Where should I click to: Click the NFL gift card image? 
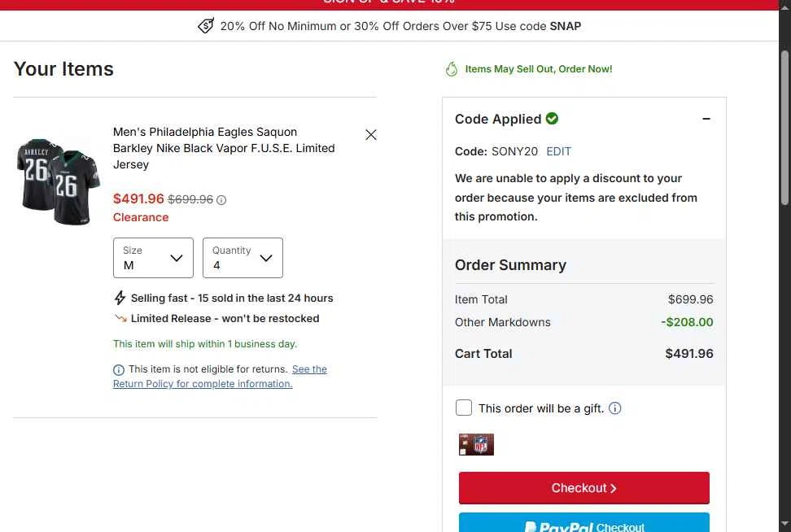click(x=476, y=444)
